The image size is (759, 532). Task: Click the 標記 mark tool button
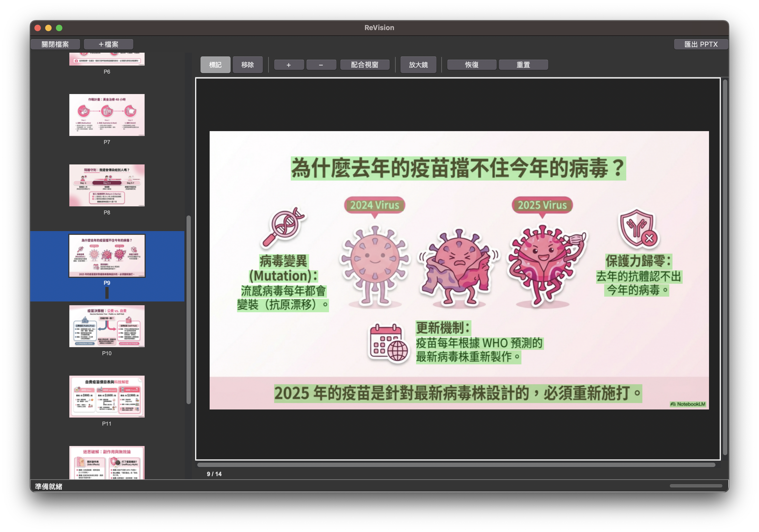tap(215, 65)
